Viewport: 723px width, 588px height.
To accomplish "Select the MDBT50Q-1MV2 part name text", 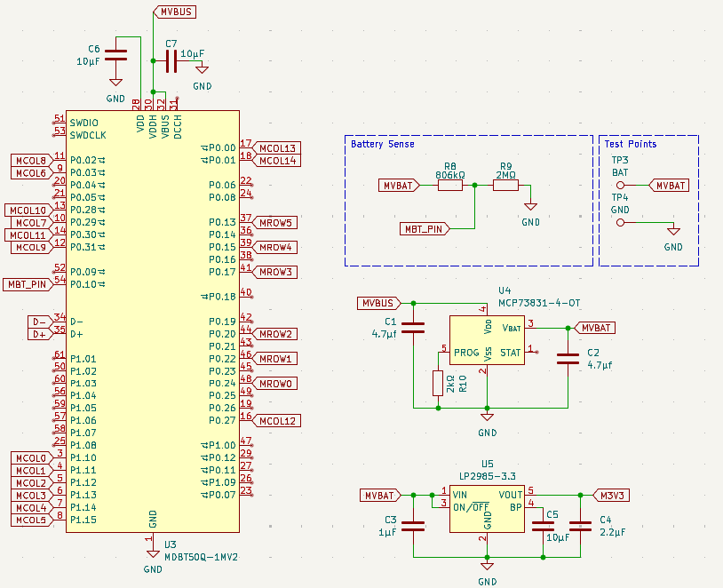I will tap(202, 557).
